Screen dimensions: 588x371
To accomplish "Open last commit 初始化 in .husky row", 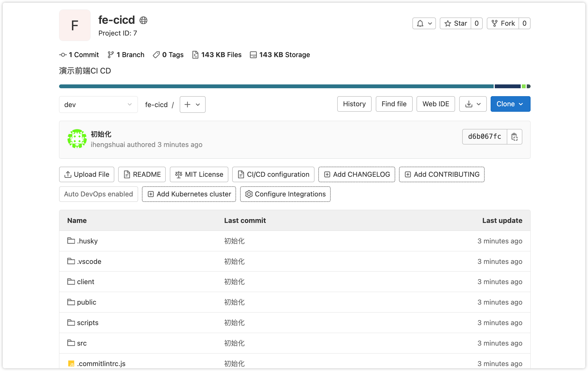I will click(234, 241).
